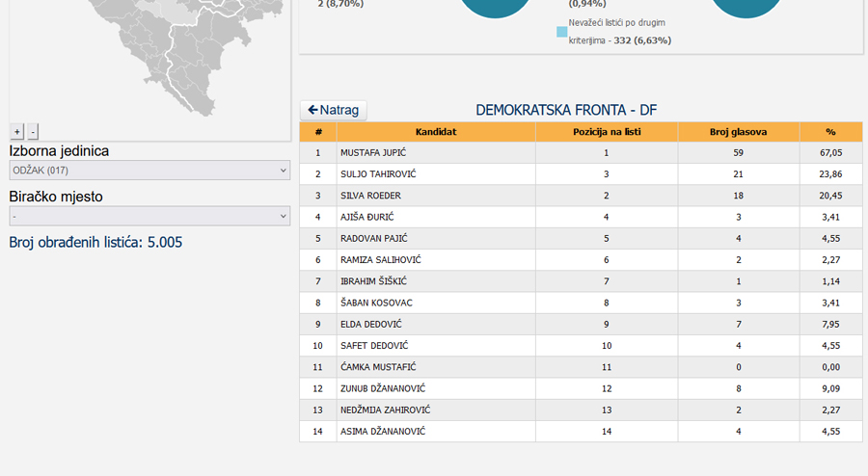The width and height of the screenshot is (868, 476).
Task: Open the Izborna jedinica dropdown showing ODŽAK (017)
Action: pyautogui.click(x=149, y=171)
